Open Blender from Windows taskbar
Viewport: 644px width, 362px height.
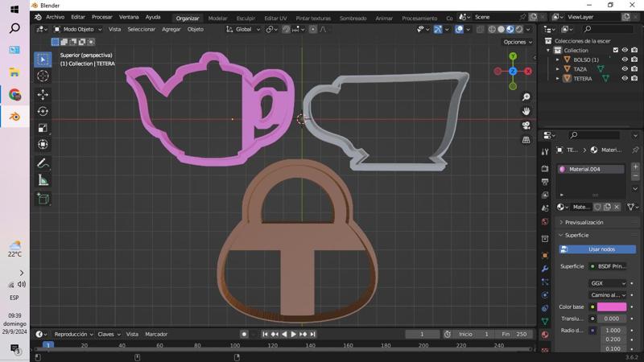pyautogui.click(x=14, y=117)
